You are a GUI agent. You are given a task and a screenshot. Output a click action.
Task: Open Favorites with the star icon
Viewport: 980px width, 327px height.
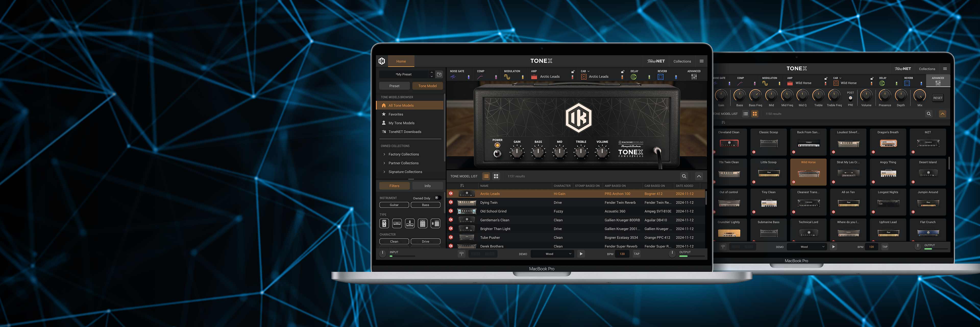coord(396,114)
